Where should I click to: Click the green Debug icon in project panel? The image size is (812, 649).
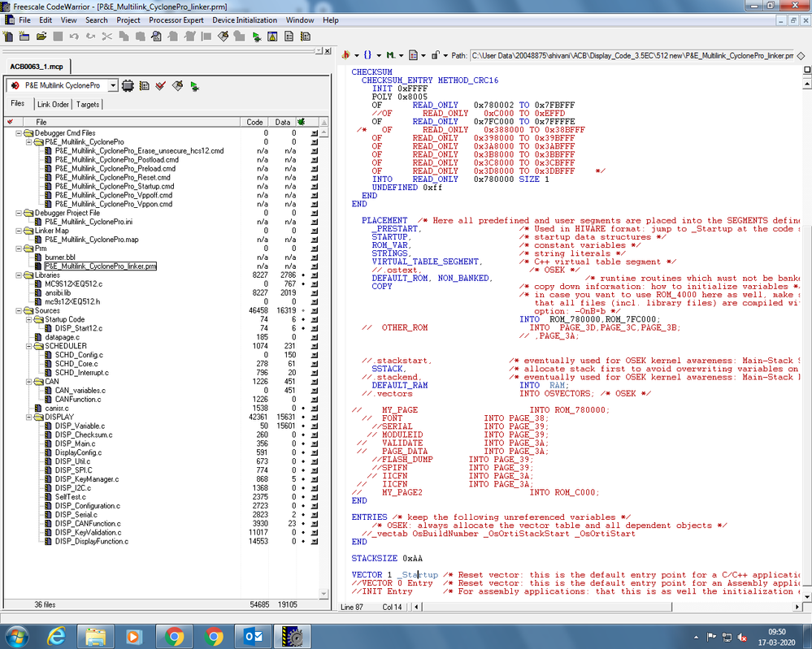click(x=193, y=85)
